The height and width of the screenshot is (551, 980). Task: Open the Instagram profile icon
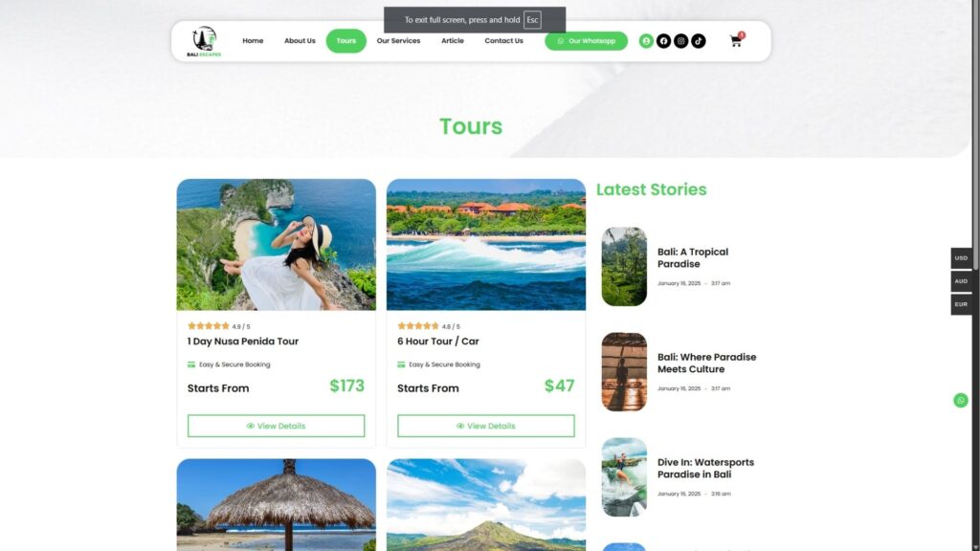coord(681,41)
